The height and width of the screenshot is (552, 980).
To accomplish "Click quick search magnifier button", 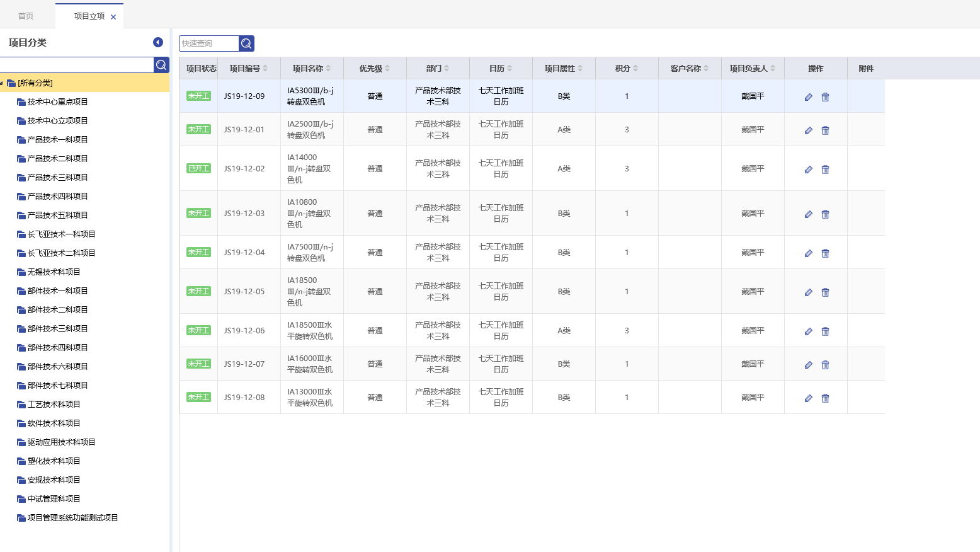I will coord(246,43).
